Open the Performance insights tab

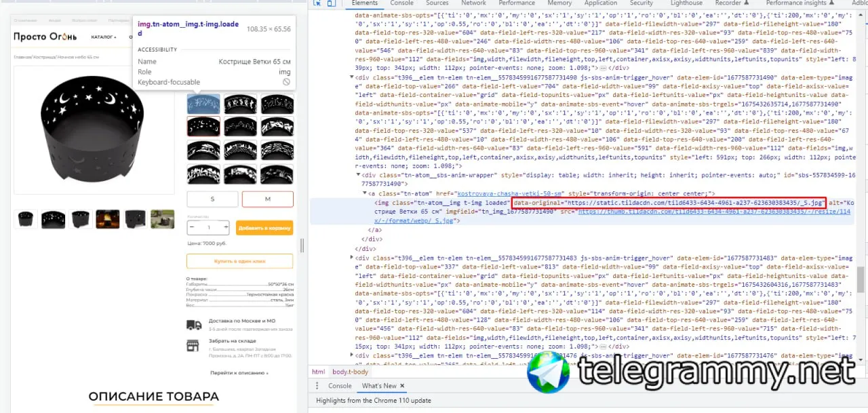tap(802, 3)
